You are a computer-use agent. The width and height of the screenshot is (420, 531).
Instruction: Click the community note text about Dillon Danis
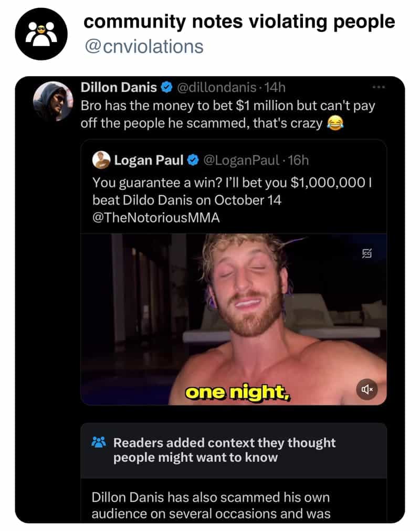pos(211,505)
